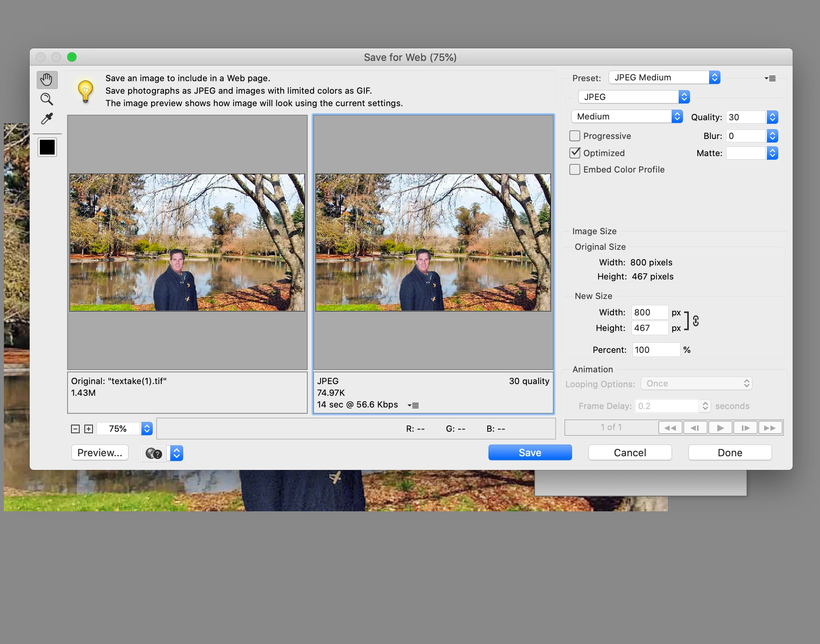Click the New Size Width input field
The width and height of the screenshot is (820, 644).
coord(650,312)
